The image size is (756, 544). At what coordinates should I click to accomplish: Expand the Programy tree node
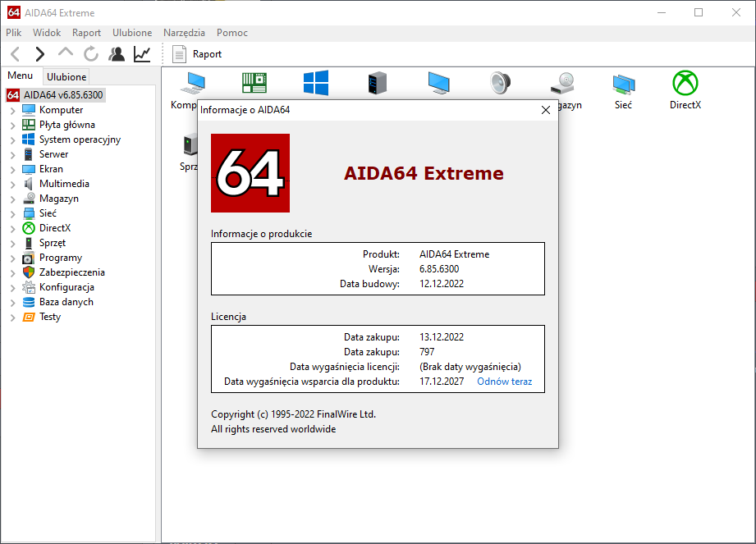click(13, 258)
